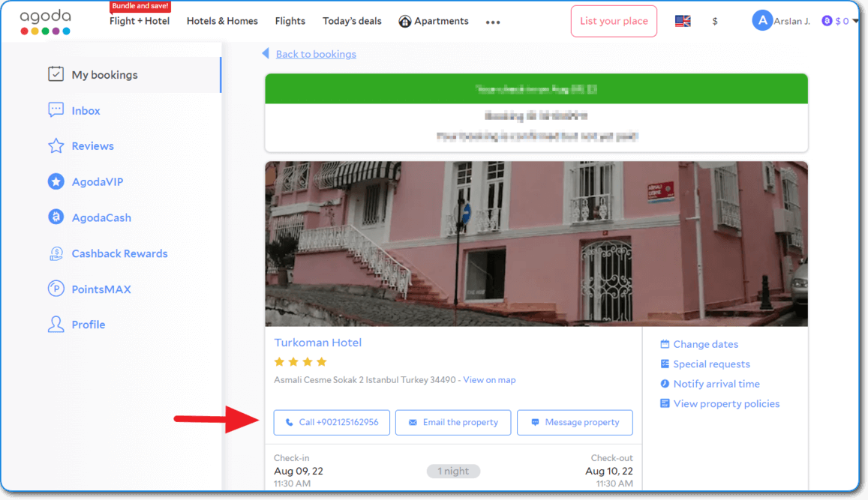Click the Special requests list icon

[x=665, y=364]
